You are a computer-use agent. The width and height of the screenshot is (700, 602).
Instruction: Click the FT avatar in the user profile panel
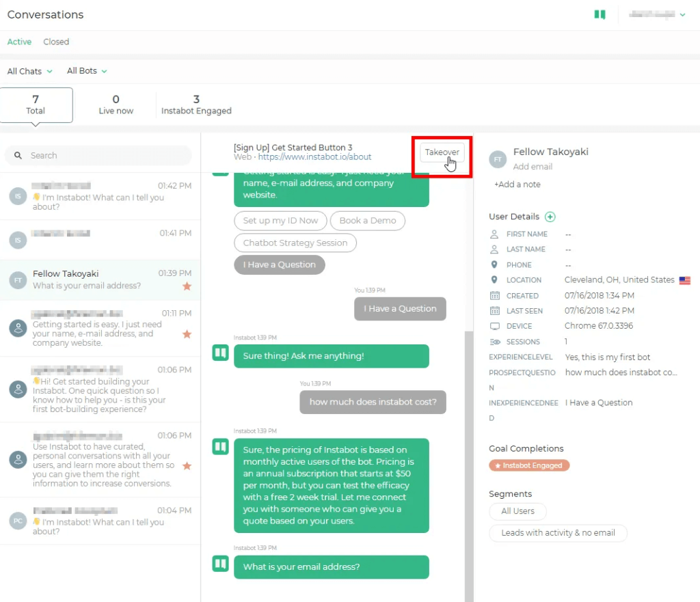coord(498,159)
